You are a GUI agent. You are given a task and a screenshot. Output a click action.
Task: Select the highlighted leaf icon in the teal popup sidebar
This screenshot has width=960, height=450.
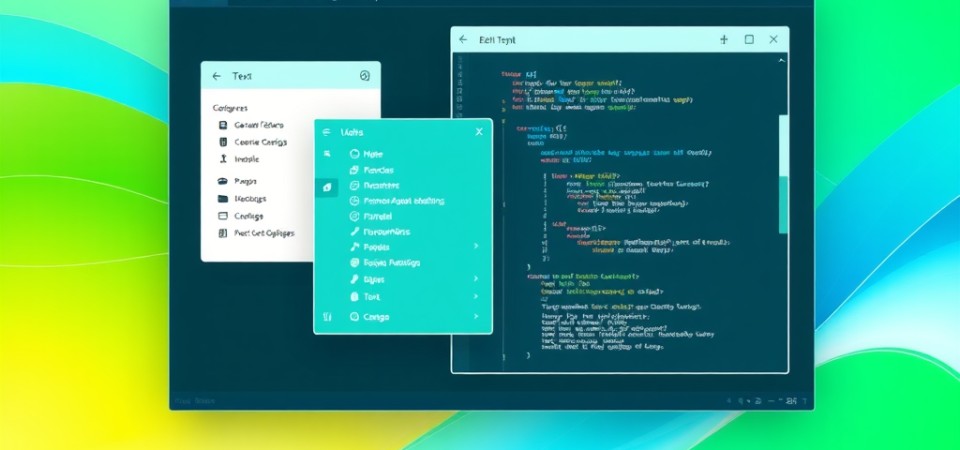326,187
